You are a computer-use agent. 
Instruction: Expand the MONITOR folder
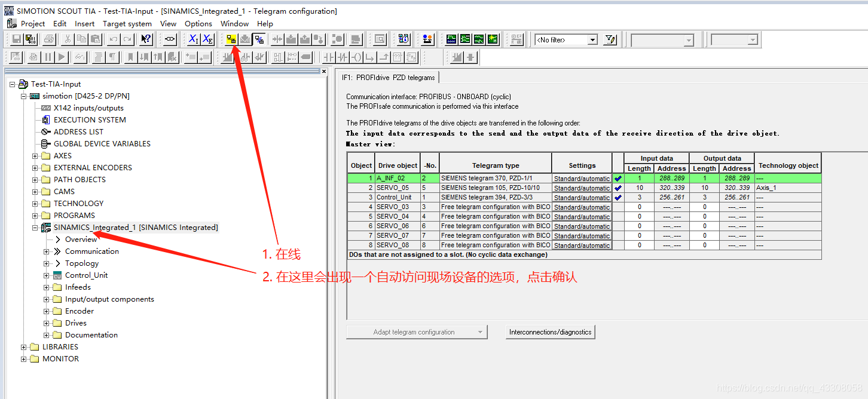(24, 359)
